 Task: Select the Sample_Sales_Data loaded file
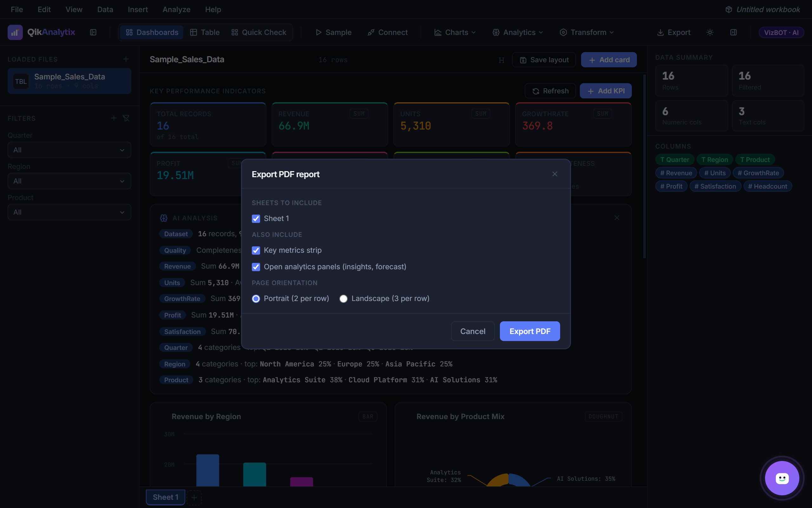[69, 81]
